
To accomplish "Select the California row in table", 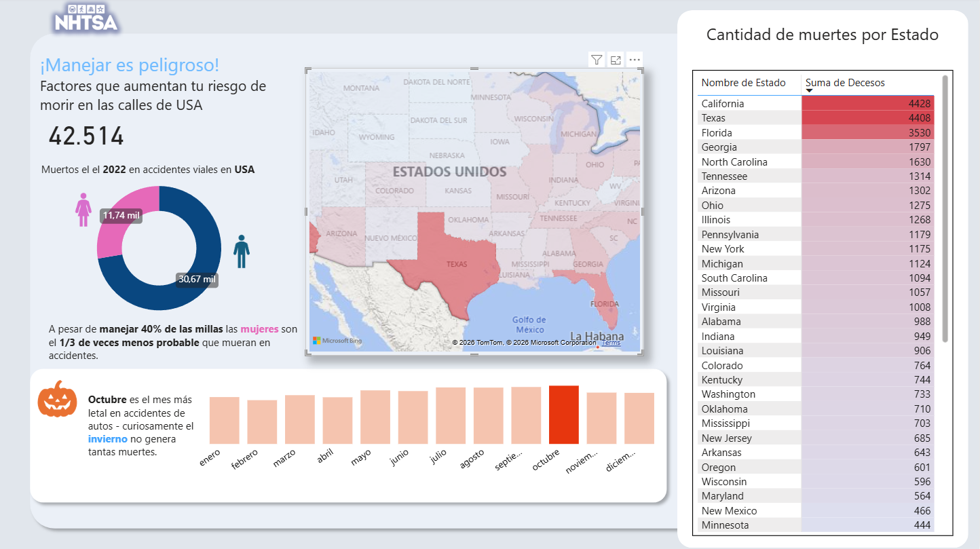I will pyautogui.click(x=816, y=103).
